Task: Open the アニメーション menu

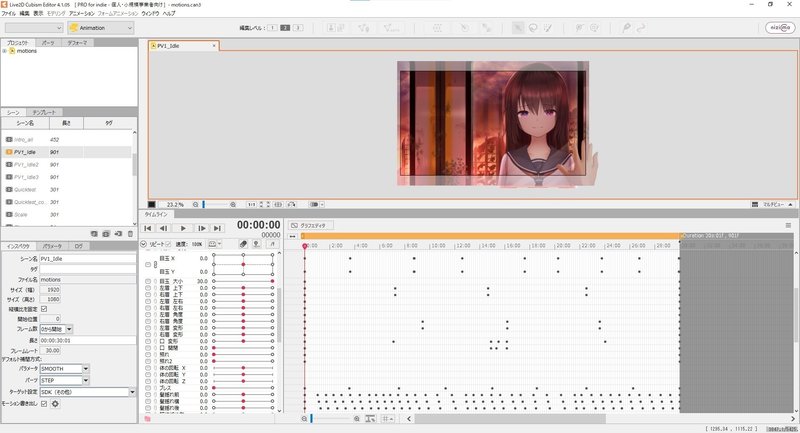Action: click(x=82, y=13)
